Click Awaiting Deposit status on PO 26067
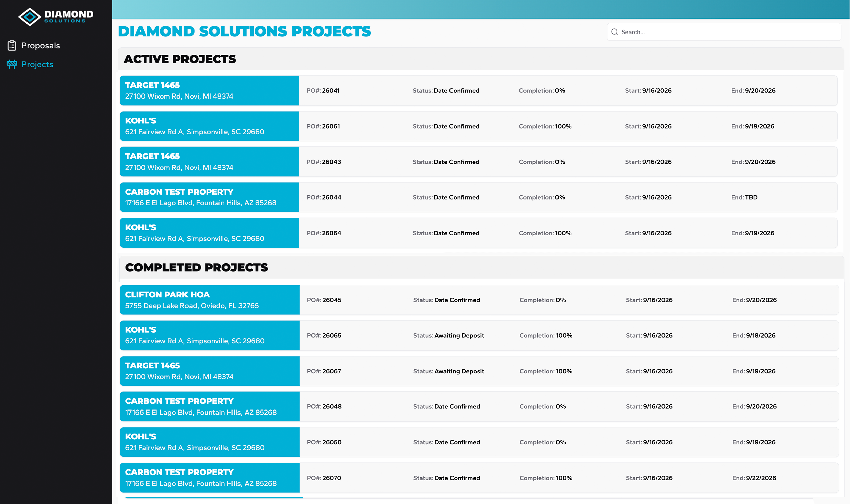This screenshot has width=850, height=504. pyautogui.click(x=459, y=371)
